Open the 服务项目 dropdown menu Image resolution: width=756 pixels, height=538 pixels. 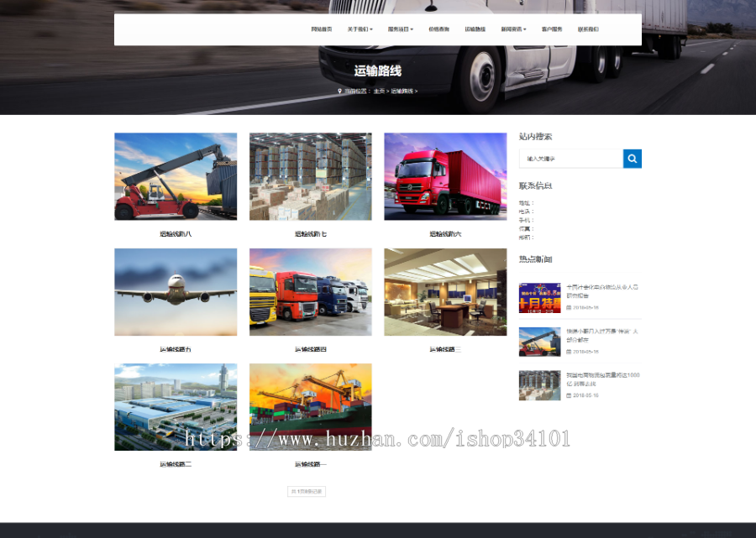[398, 29]
